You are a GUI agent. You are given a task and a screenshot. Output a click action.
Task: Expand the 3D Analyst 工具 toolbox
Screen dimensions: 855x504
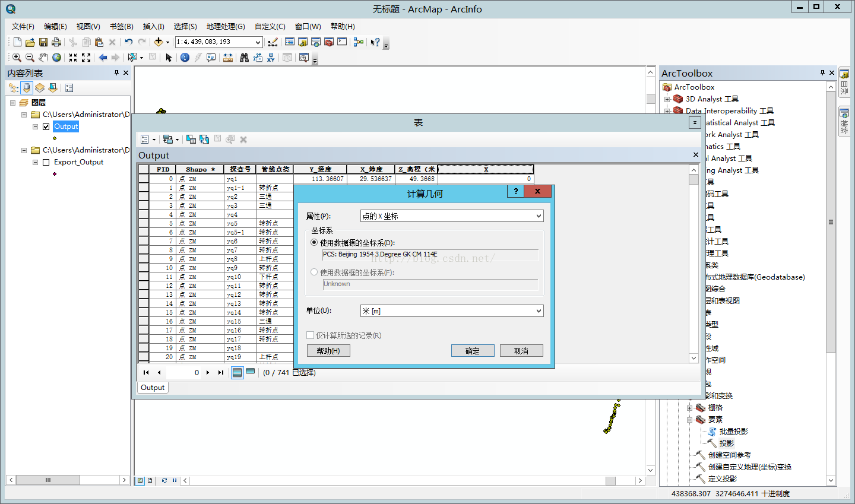pos(667,99)
